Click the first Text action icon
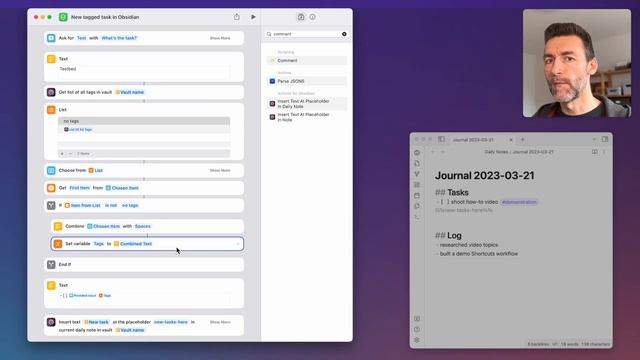The width and height of the screenshot is (640, 360). 51,59
